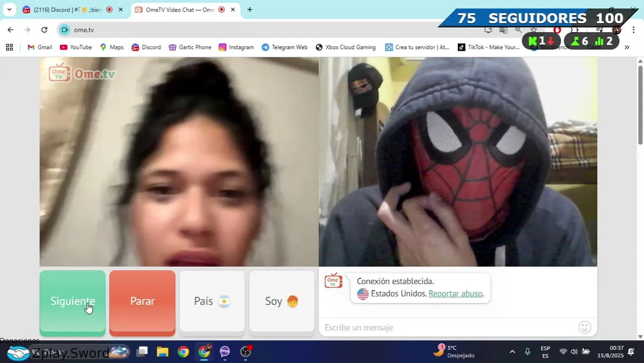The height and width of the screenshot is (363, 644).
Task: Click the zoom magnifier in address bar
Action: point(519,30)
